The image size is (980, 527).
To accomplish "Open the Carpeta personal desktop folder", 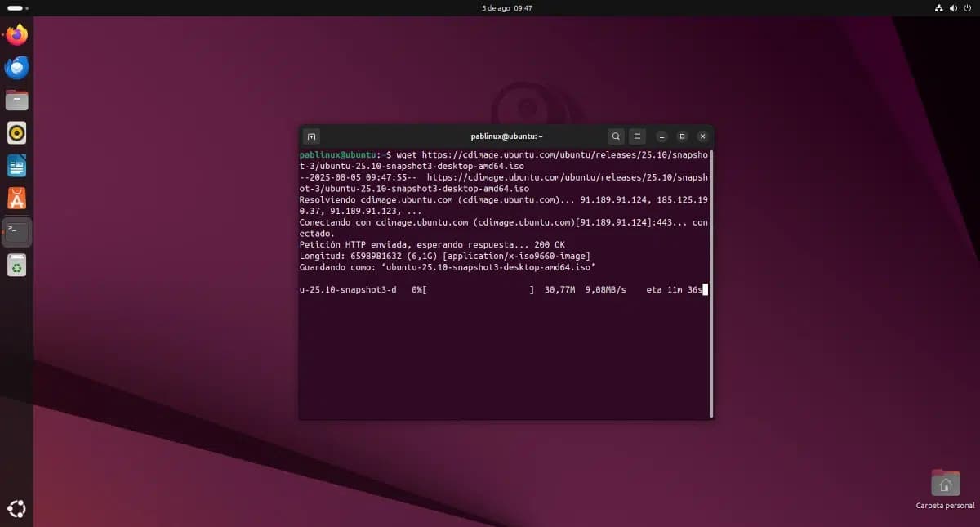I will [x=945, y=489].
